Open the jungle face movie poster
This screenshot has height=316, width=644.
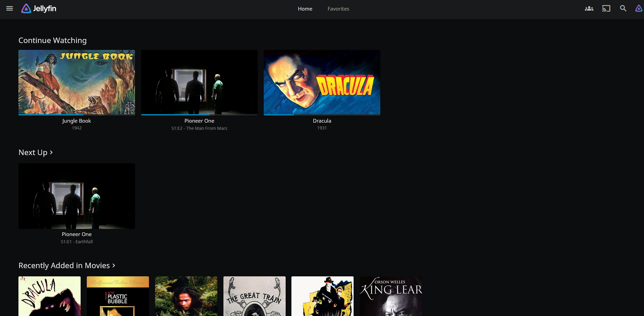pyautogui.click(x=186, y=296)
